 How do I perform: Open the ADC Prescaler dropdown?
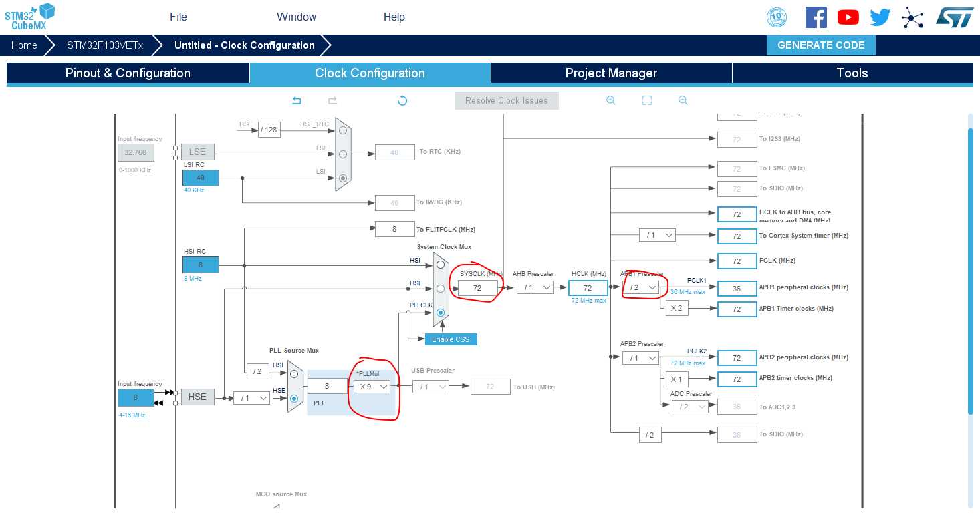690,407
